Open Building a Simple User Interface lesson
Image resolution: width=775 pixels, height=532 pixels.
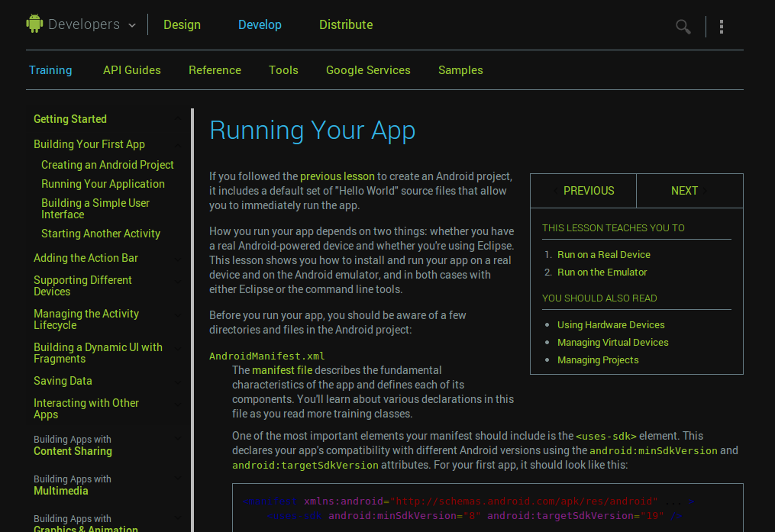pos(95,208)
